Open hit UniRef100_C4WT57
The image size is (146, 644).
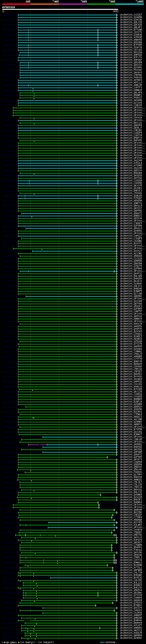coord(131,311)
